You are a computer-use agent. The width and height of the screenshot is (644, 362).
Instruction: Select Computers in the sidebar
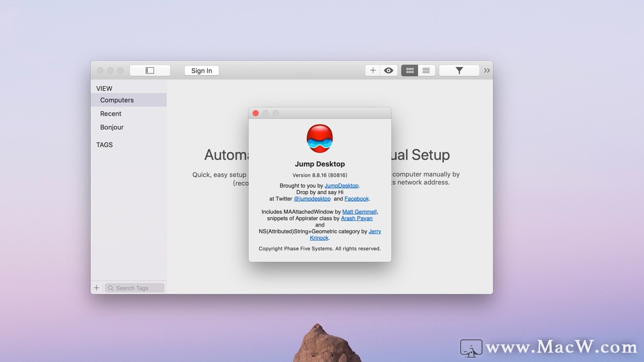[x=129, y=100]
